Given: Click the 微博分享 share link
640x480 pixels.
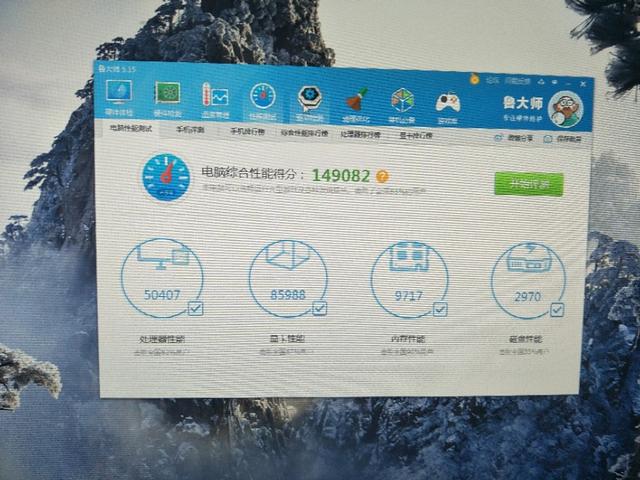Looking at the screenshot, I should pyautogui.click(x=514, y=138).
